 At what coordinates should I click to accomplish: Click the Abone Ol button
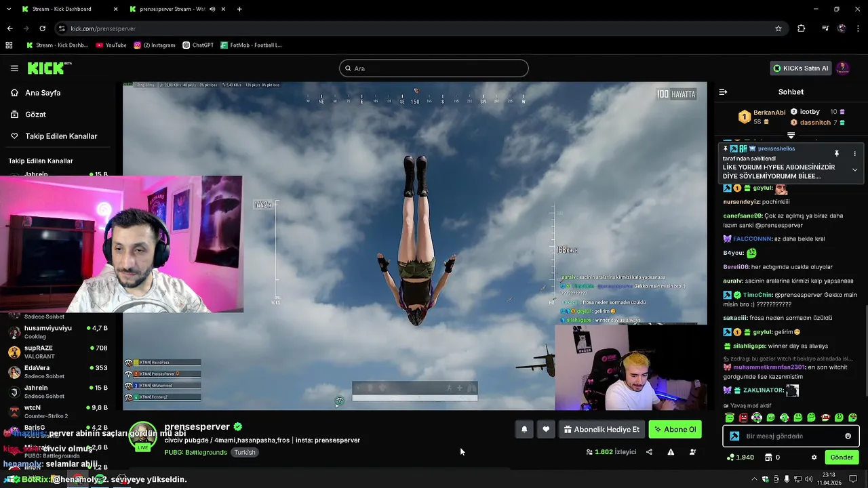point(675,429)
